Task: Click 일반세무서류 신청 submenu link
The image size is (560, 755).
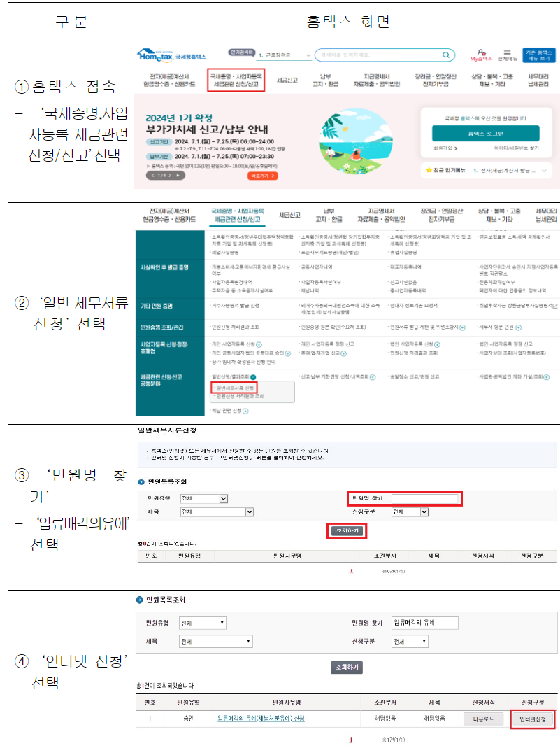Action: coord(235,388)
